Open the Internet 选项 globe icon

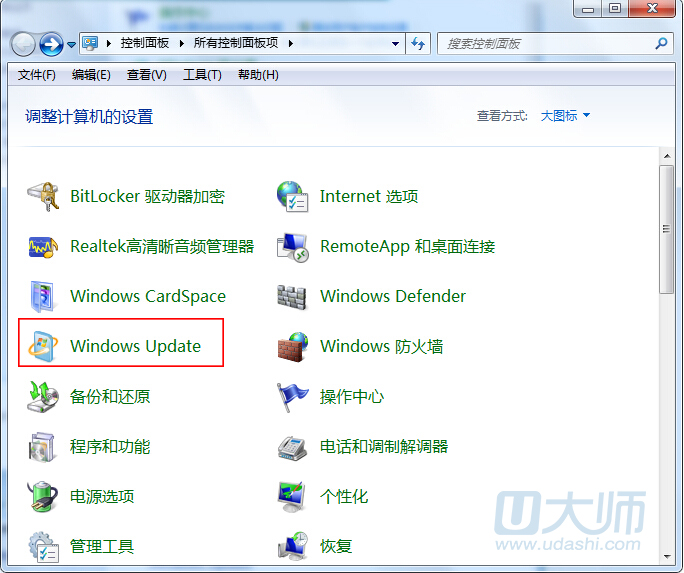(292, 197)
